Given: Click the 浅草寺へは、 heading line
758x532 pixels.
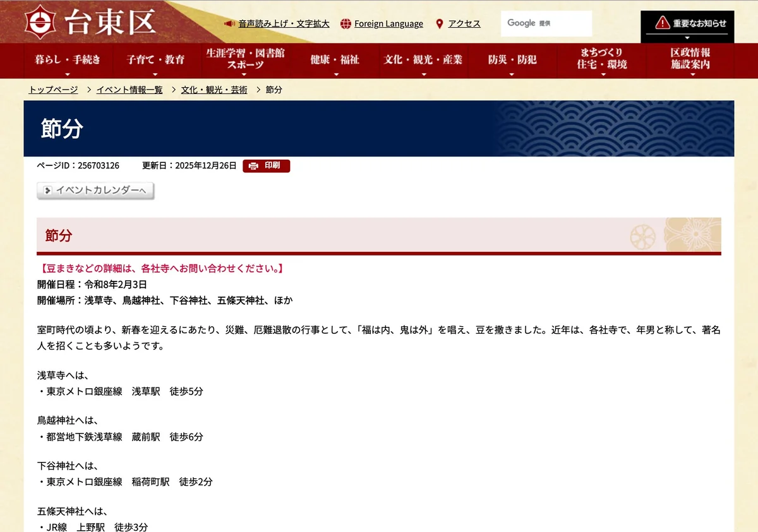Looking at the screenshot, I should (x=64, y=375).
